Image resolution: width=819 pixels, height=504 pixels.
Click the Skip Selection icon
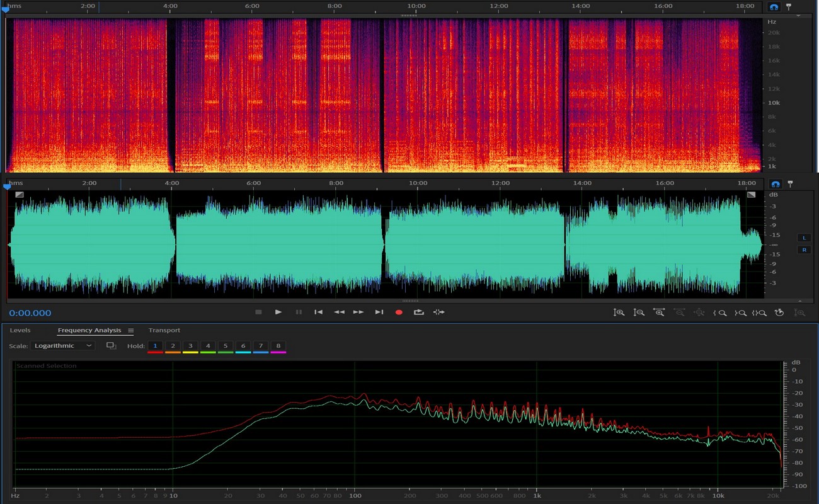click(439, 312)
